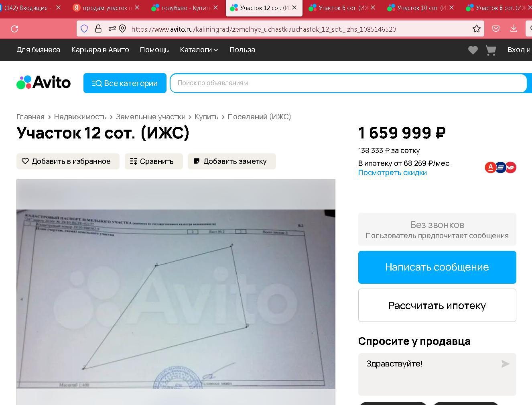Close the Входящие mail tab
532x405 pixels.
[59, 8]
